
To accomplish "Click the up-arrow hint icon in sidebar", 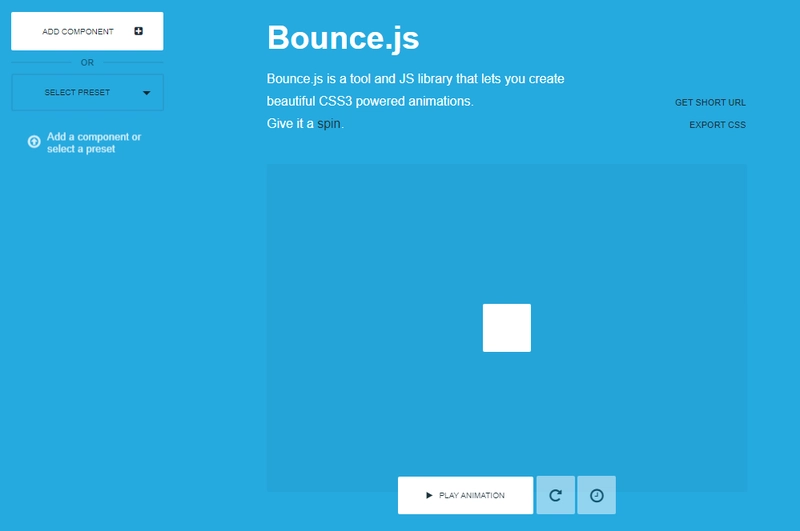I will pos(34,142).
